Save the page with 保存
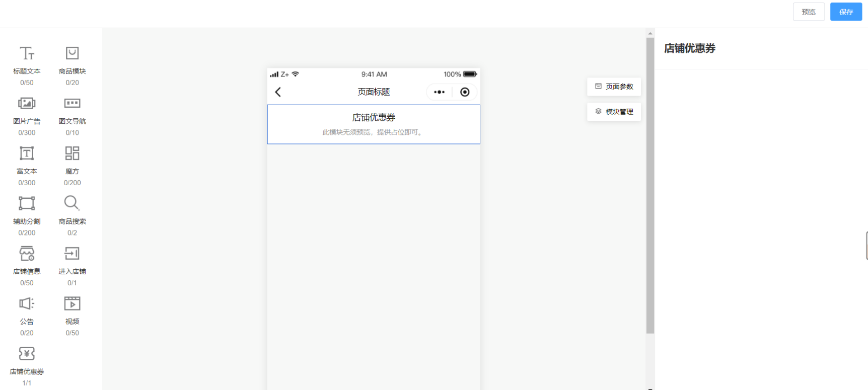The image size is (868, 390). point(846,12)
